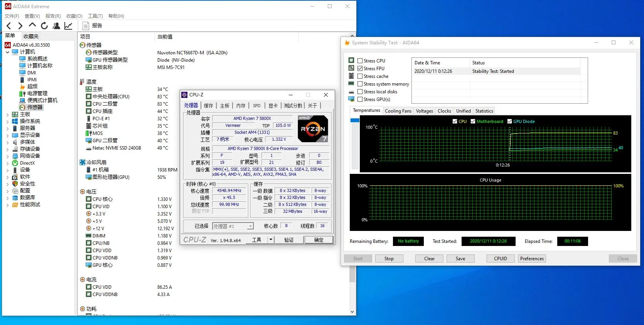Open the 文件(F) menu

tap(12, 16)
